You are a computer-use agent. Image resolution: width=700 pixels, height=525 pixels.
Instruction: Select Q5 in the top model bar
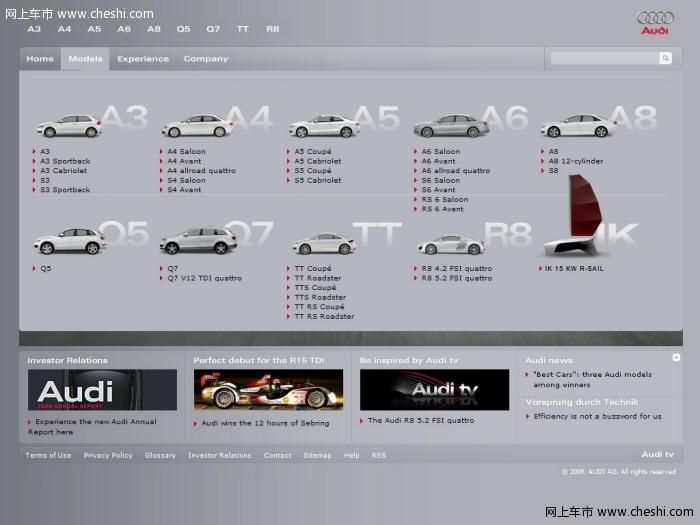click(x=183, y=29)
